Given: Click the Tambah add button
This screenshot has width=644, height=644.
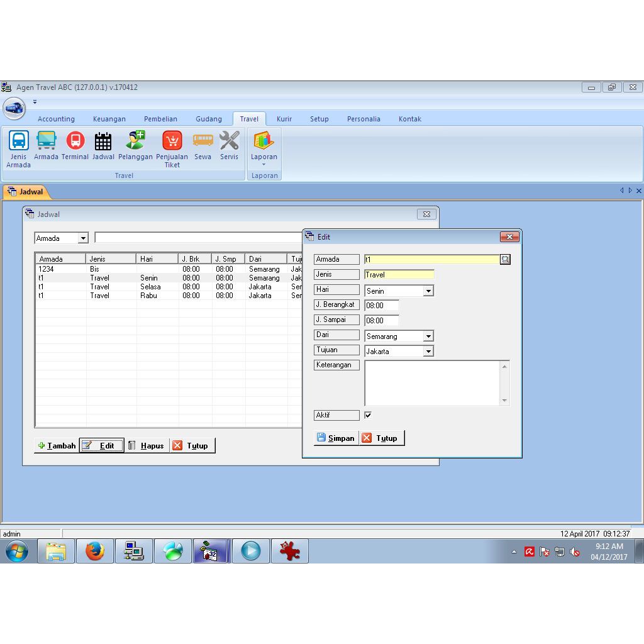Looking at the screenshot, I should pos(57,446).
